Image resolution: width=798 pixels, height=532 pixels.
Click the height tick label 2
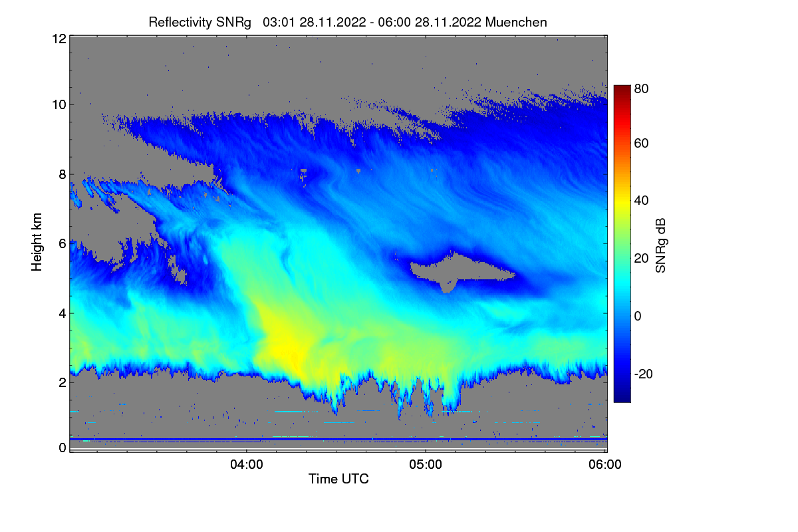point(63,382)
